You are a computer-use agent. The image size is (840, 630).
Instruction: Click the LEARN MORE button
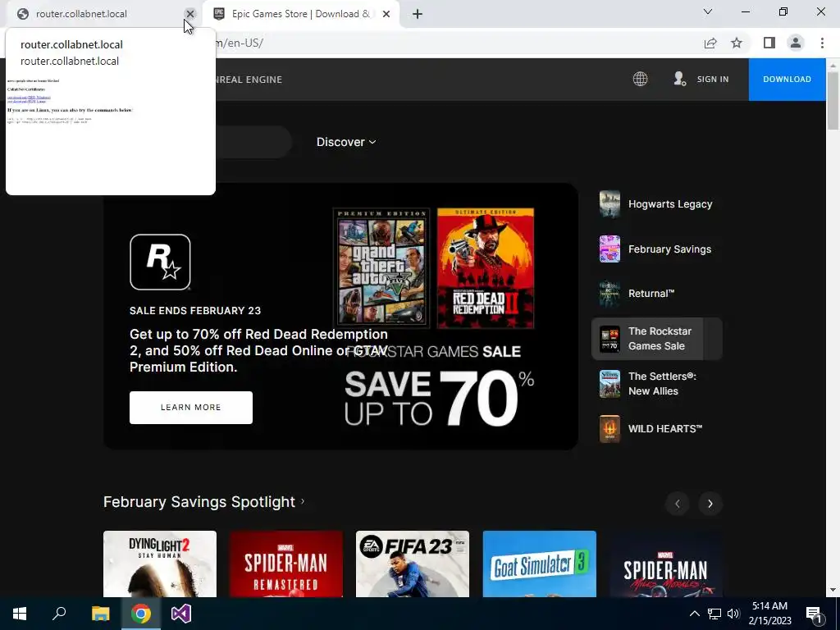point(190,408)
